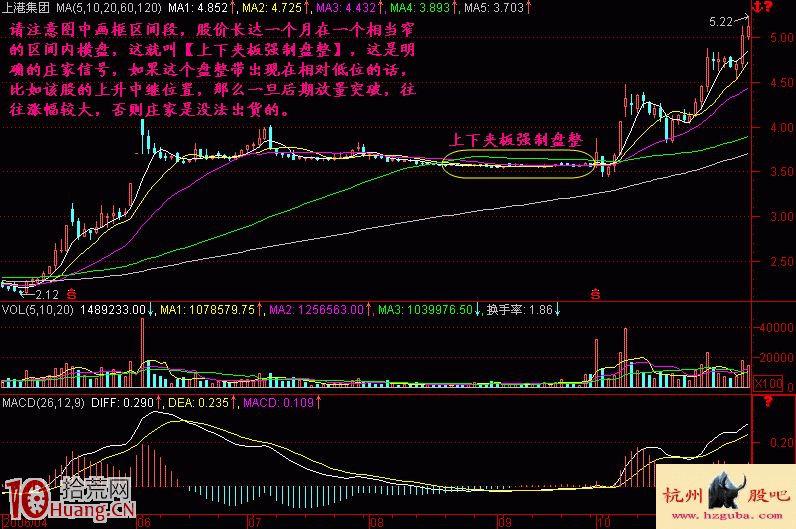The image size is (796, 529).
Task: Click the 40000 volume axis label
Action: point(776,327)
